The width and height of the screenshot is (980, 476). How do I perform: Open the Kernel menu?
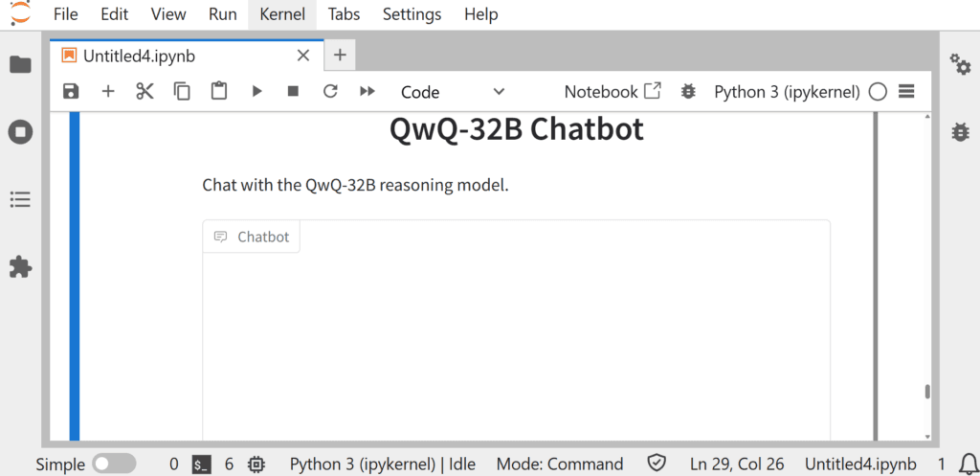pos(282,14)
